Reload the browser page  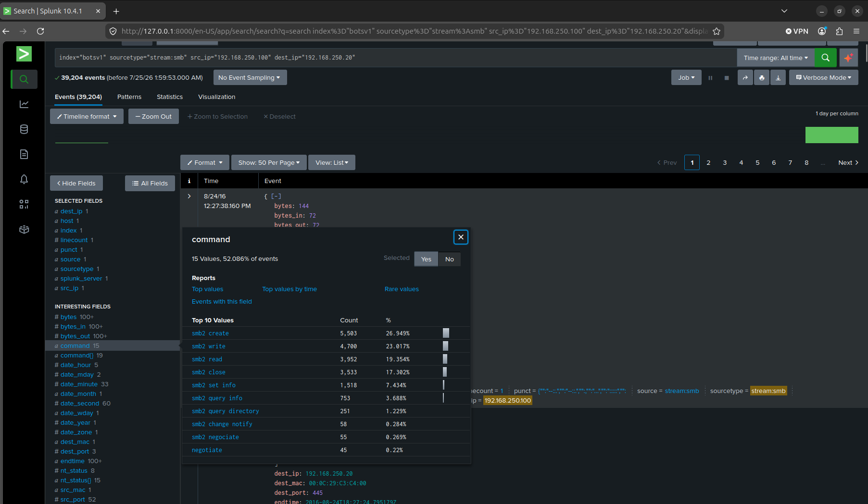pyautogui.click(x=40, y=31)
